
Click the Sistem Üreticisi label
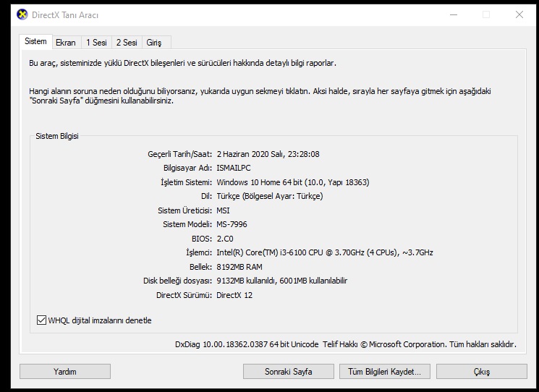185,210
